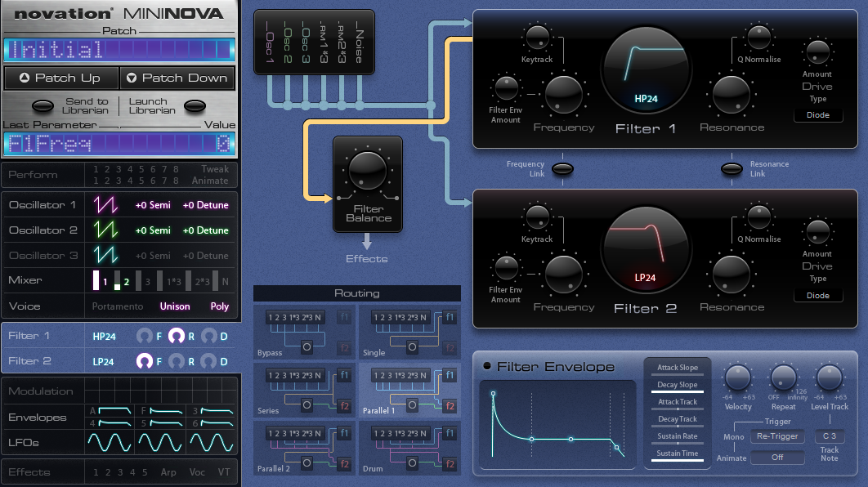Select the Bypass routing diagram

click(304, 333)
